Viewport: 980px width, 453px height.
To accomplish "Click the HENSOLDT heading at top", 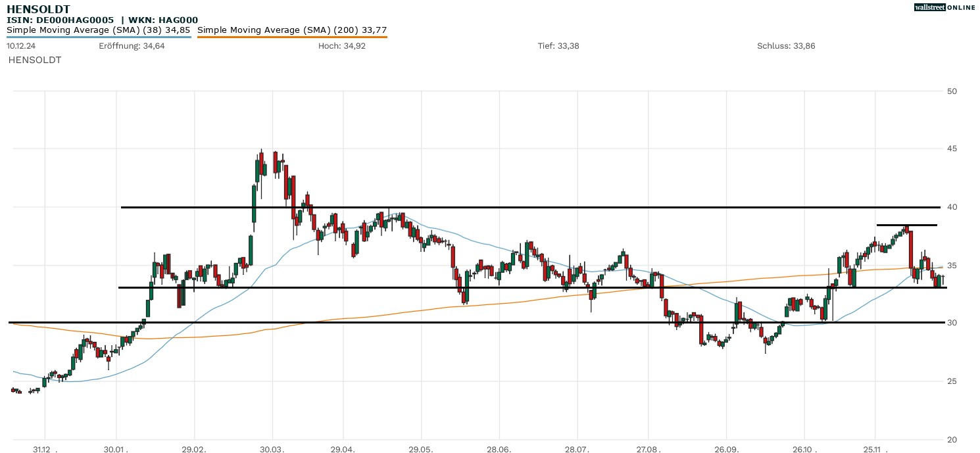I will click(38, 9).
